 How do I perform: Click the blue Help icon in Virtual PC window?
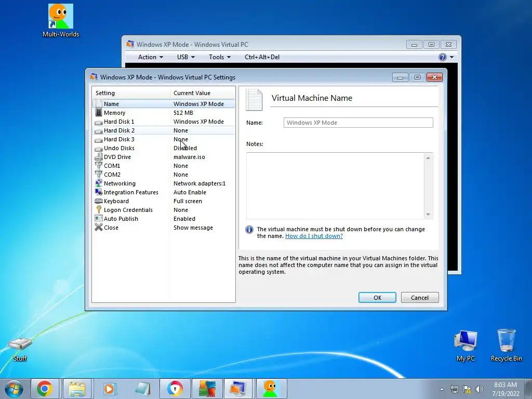point(443,57)
